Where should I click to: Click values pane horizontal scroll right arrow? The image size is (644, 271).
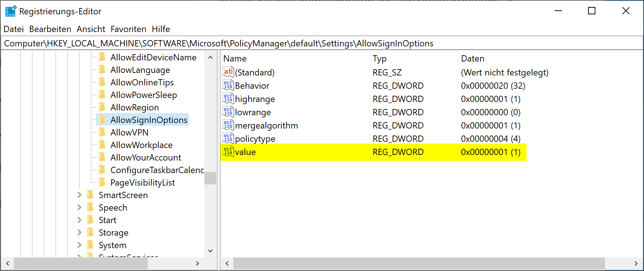[x=636, y=263]
